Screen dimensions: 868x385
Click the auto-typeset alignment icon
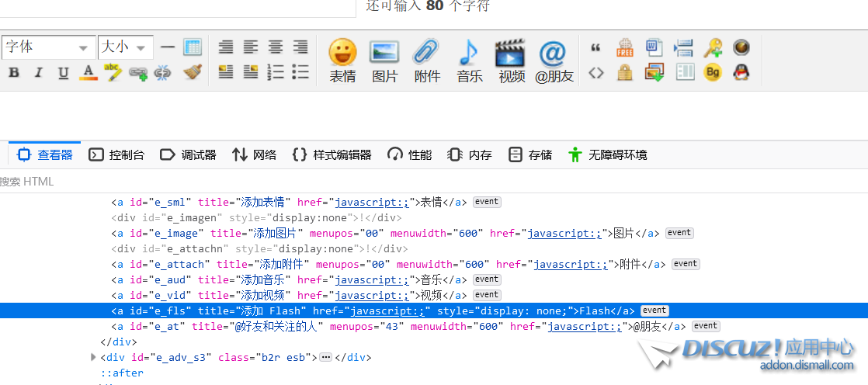pyautogui.click(x=226, y=47)
